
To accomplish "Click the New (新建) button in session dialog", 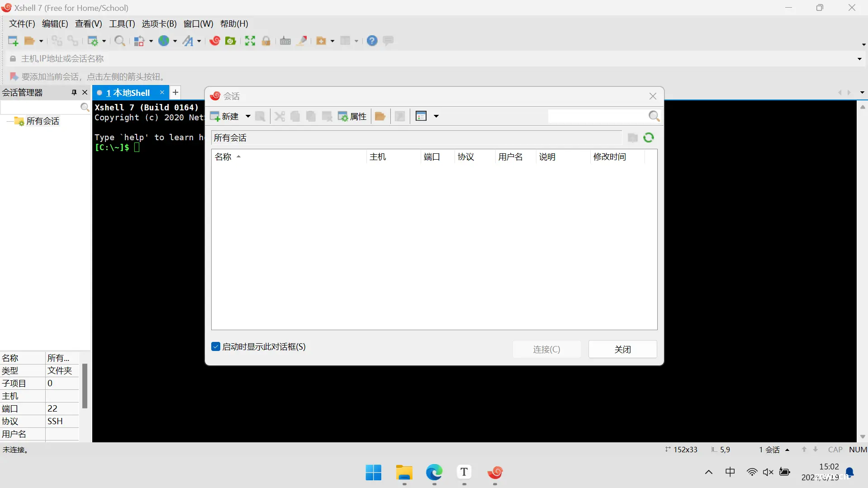I will pos(224,116).
